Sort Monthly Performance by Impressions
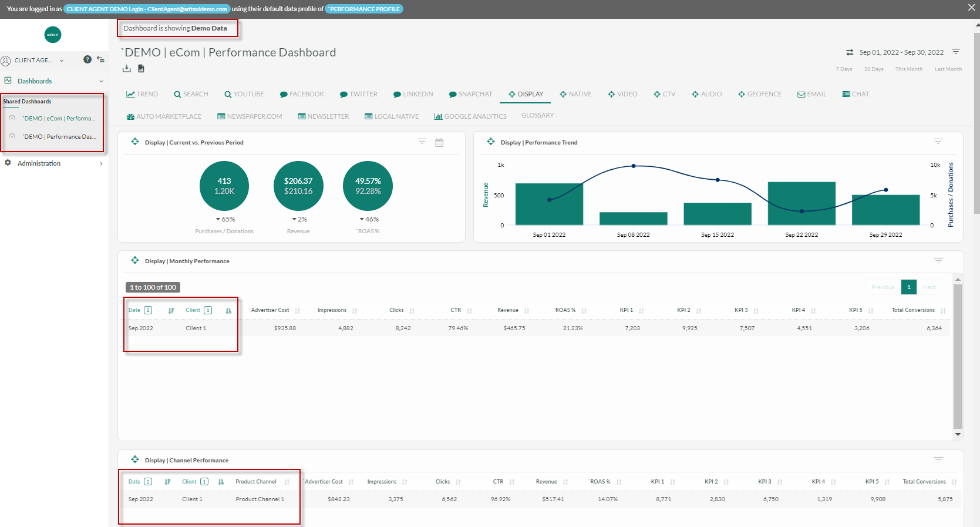 355,311
